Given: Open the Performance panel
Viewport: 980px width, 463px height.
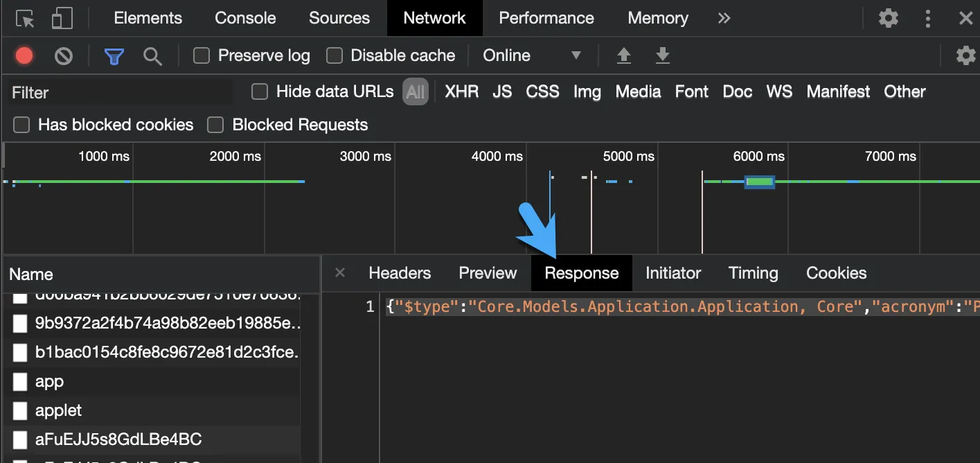Looking at the screenshot, I should coord(546,18).
